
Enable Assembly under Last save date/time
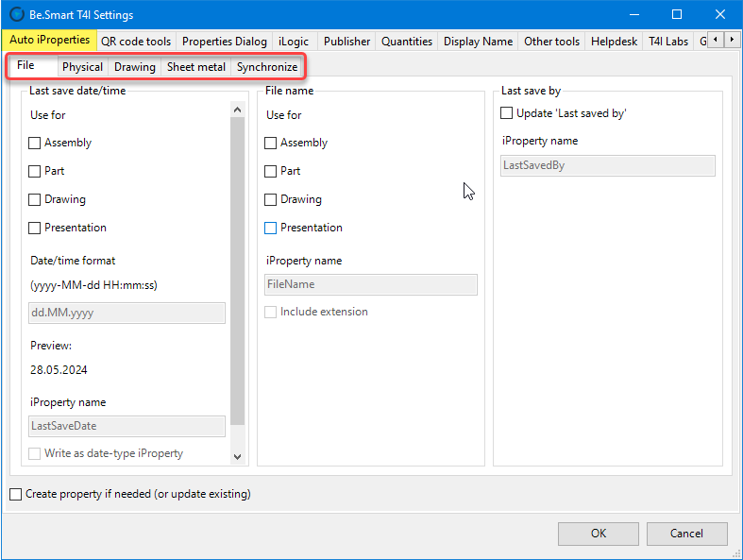pos(36,144)
